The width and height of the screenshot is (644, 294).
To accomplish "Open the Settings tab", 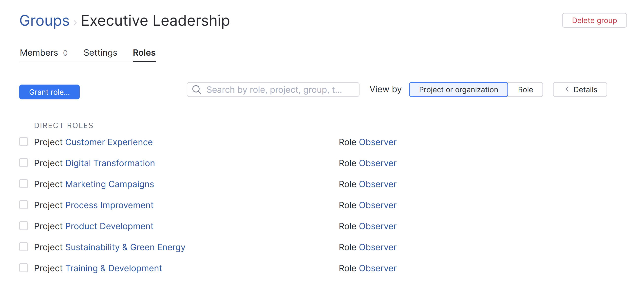I will tap(100, 53).
